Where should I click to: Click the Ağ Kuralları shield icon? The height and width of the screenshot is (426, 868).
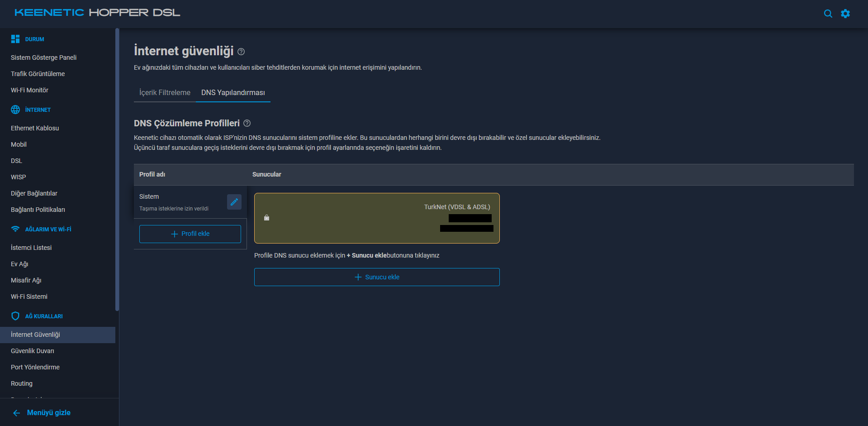[15, 316]
